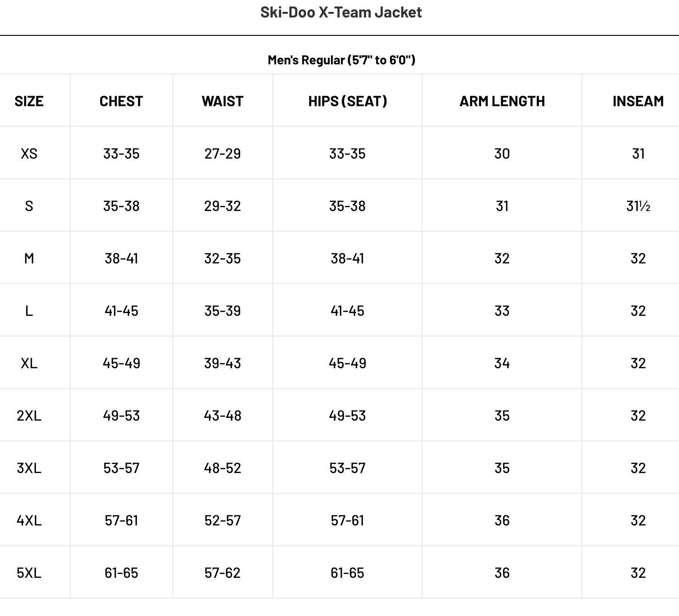Click the HIPS (SEAT) column header
This screenshot has height=616, width=679.
[x=347, y=101]
